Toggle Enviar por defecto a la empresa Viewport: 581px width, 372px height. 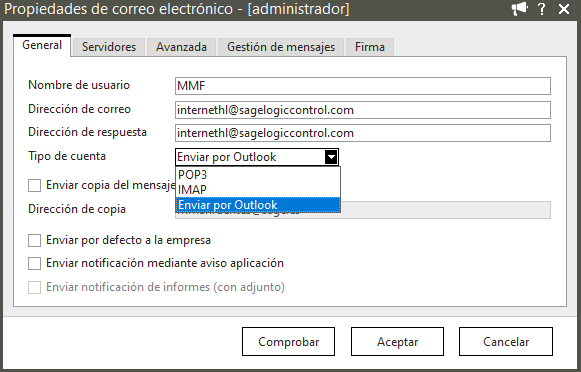tap(34, 240)
